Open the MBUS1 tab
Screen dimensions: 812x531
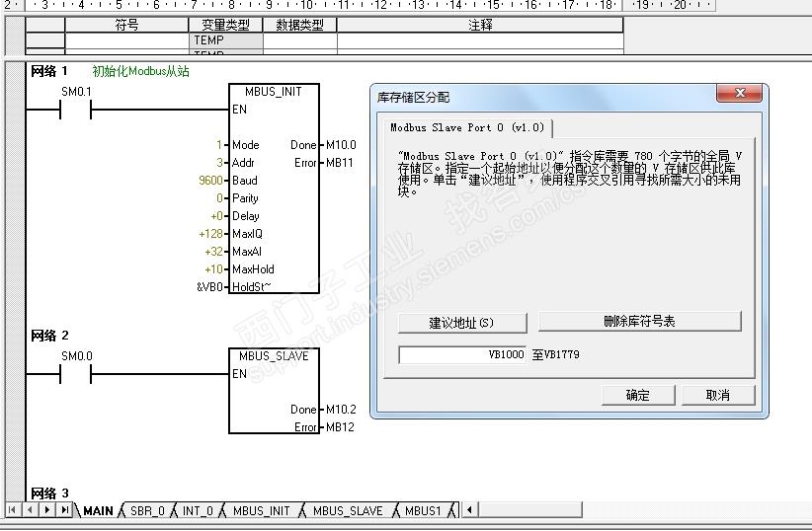pyautogui.click(x=423, y=511)
